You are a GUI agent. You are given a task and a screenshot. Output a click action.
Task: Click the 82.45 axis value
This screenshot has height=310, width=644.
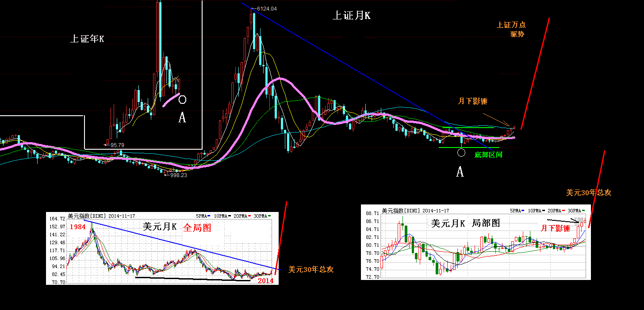[58, 275]
